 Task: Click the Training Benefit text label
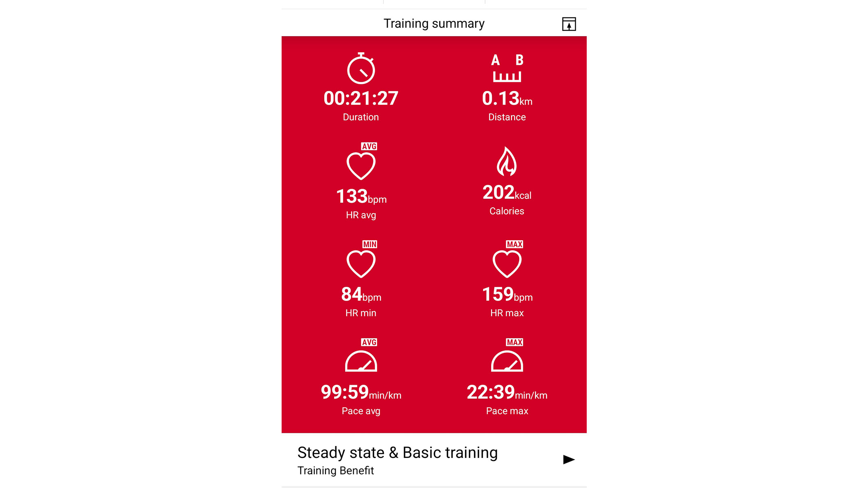[335, 471]
